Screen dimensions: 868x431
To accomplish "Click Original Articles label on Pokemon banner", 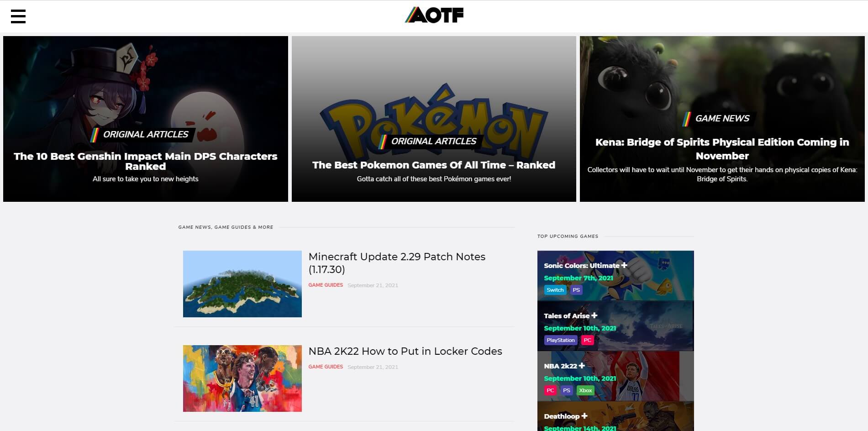I will point(430,142).
